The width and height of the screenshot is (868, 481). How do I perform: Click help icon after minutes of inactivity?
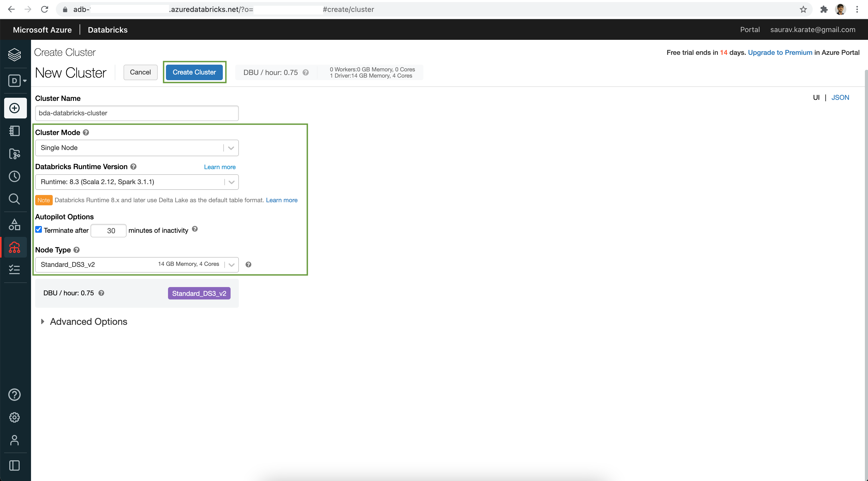(195, 229)
